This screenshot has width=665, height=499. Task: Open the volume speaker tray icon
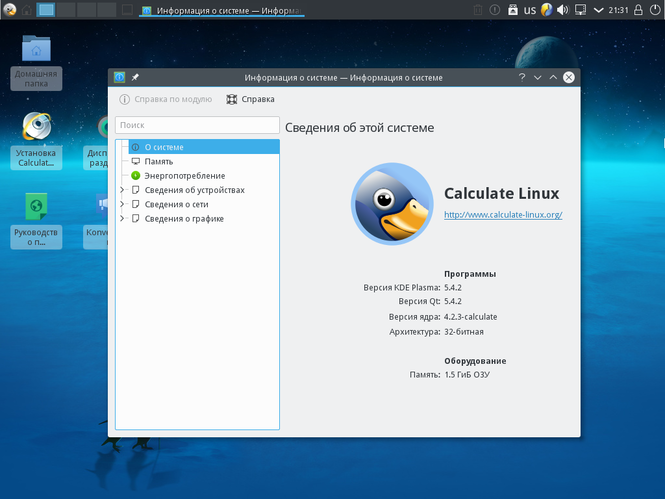pos(563,10)
